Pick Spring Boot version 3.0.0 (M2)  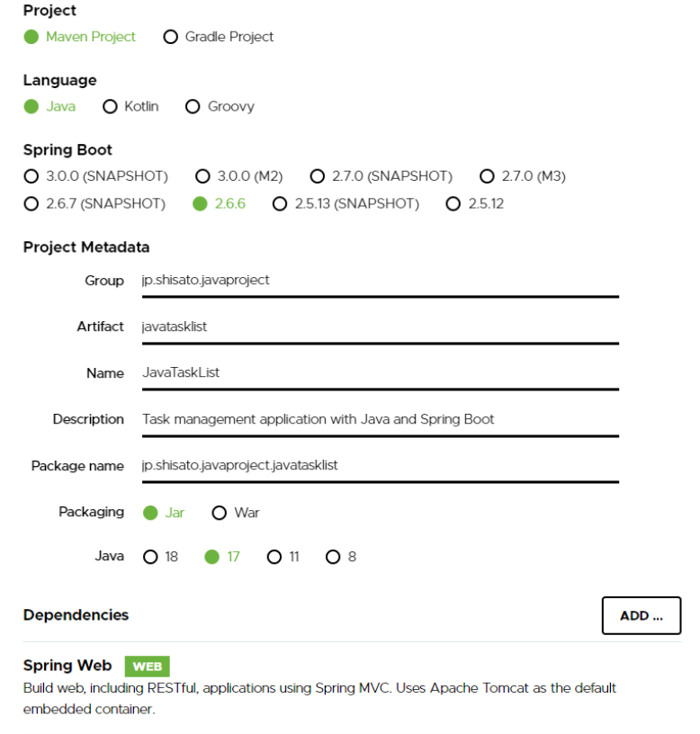click(x=202, y=176)
